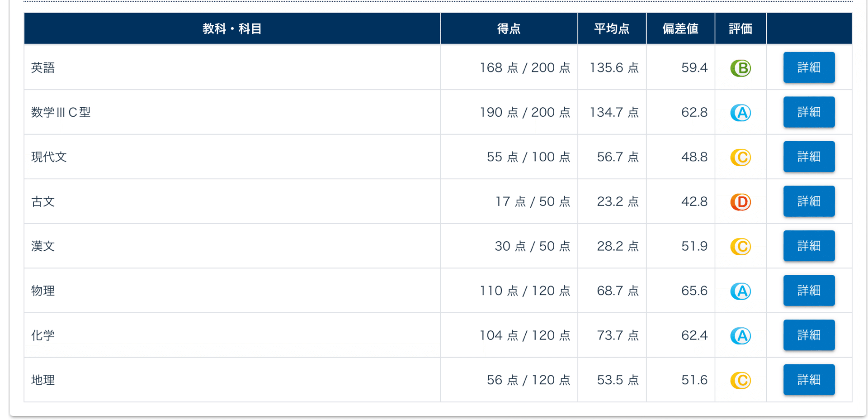The image size is (868, 420).
Task: Show 詳細 for the 古文 row
Action: pos(809,201)
